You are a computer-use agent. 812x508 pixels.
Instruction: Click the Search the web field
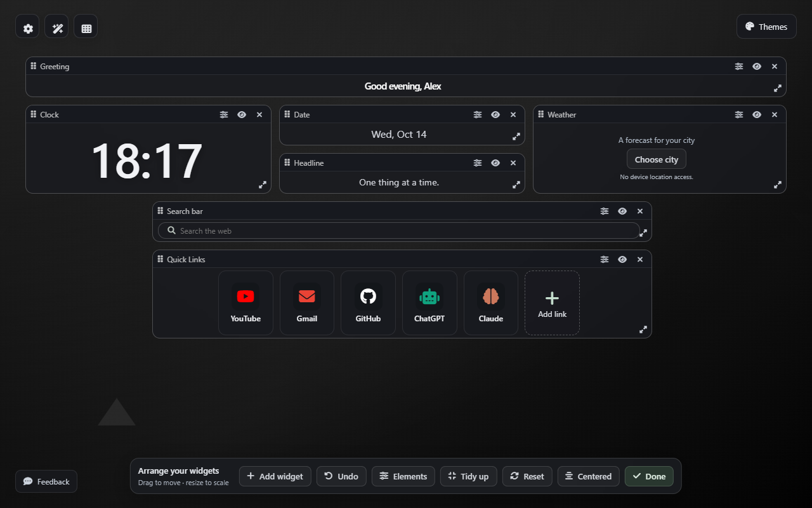coord(398,231)
